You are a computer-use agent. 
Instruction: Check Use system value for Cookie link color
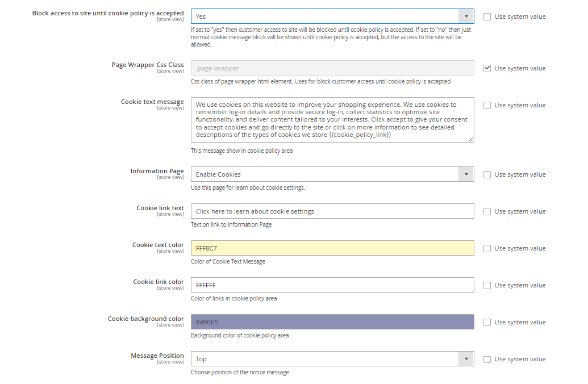[x=487, y=285]
